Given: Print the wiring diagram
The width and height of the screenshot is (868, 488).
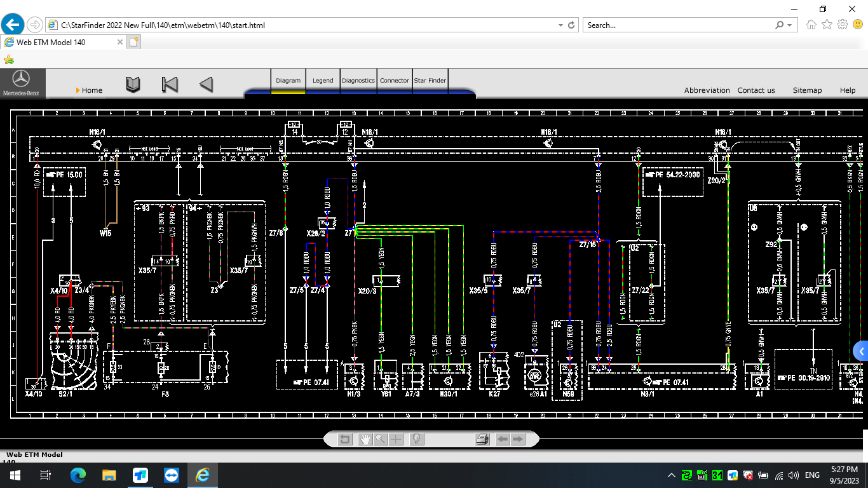Looking at the screenshot, I should tap(482, 439).
